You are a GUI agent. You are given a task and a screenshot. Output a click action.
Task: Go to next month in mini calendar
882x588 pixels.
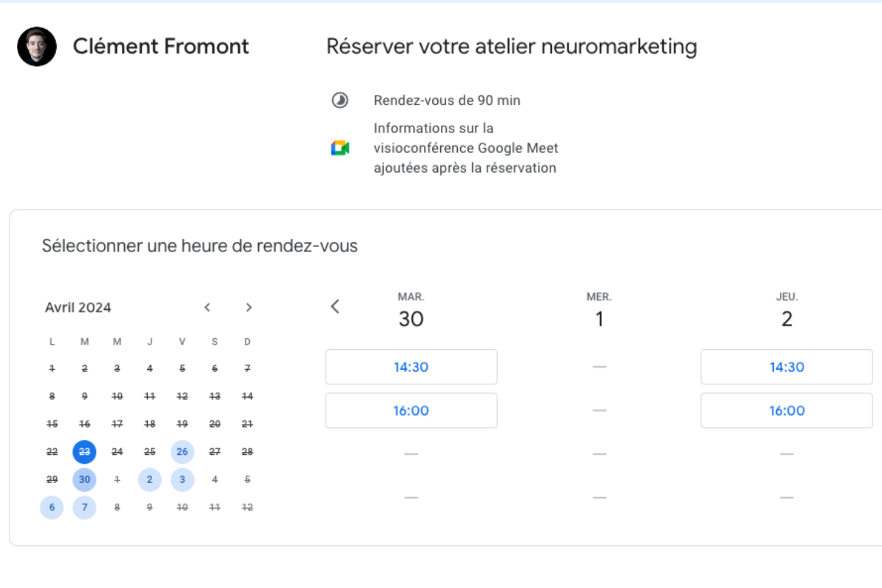[x=248, y=307]
